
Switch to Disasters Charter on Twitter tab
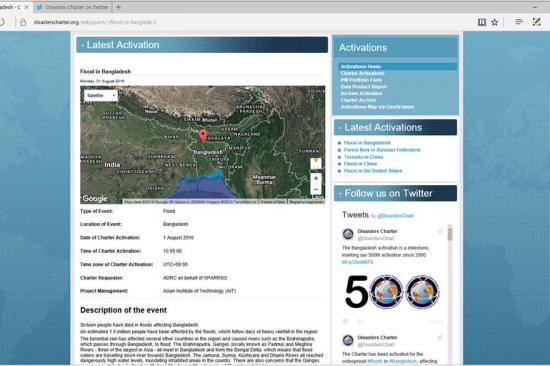pos(73,7)
